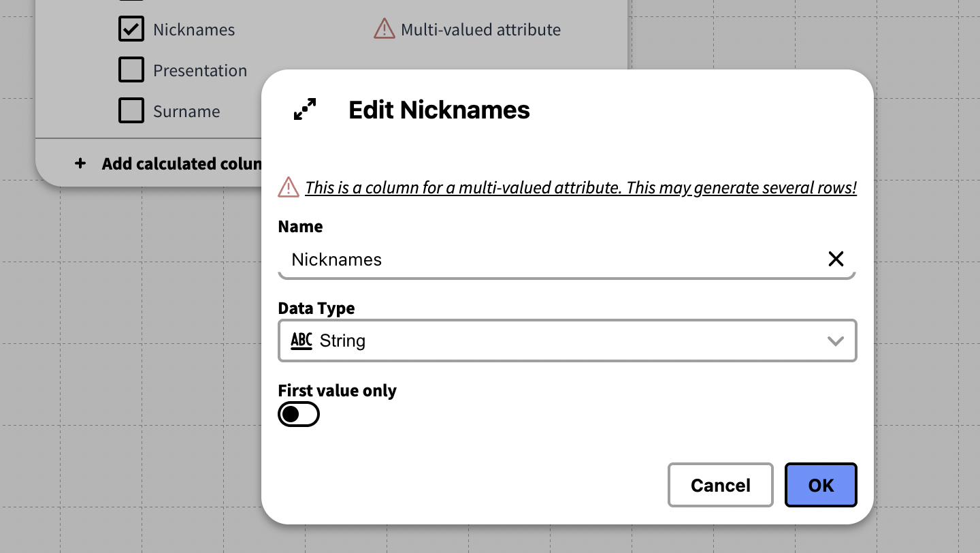Click the chevron arrow on Data Type selector

[835, 341]
